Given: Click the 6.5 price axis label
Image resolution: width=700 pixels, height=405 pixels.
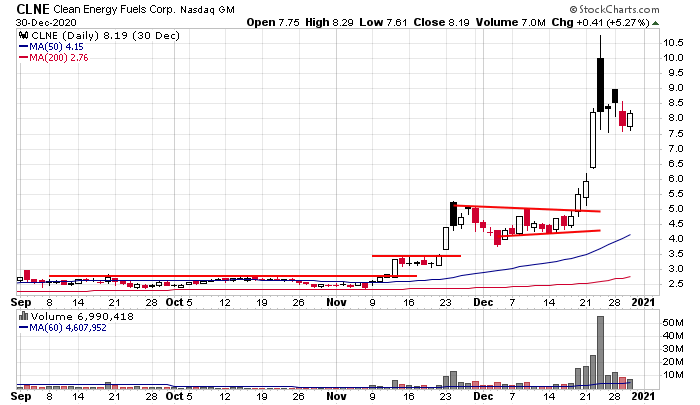Looking at the screenshot, I should coord(675,164).
